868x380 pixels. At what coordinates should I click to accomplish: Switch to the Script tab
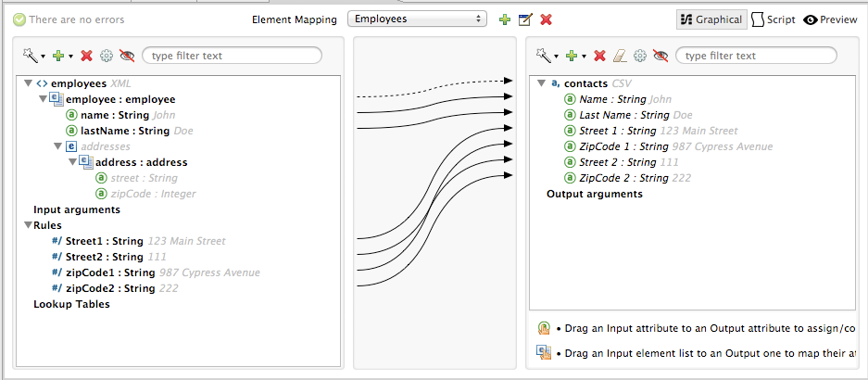pyautogui.click(x=773, y=19)
